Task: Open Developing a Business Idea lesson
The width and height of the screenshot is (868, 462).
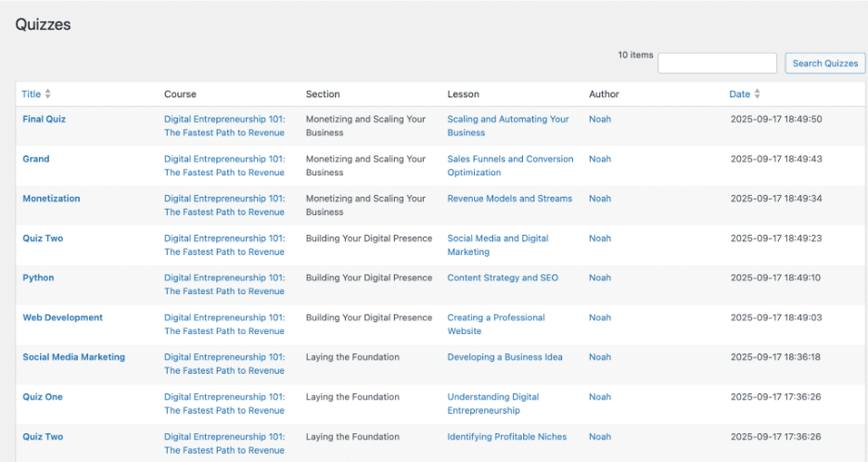Action: (504, 357)
